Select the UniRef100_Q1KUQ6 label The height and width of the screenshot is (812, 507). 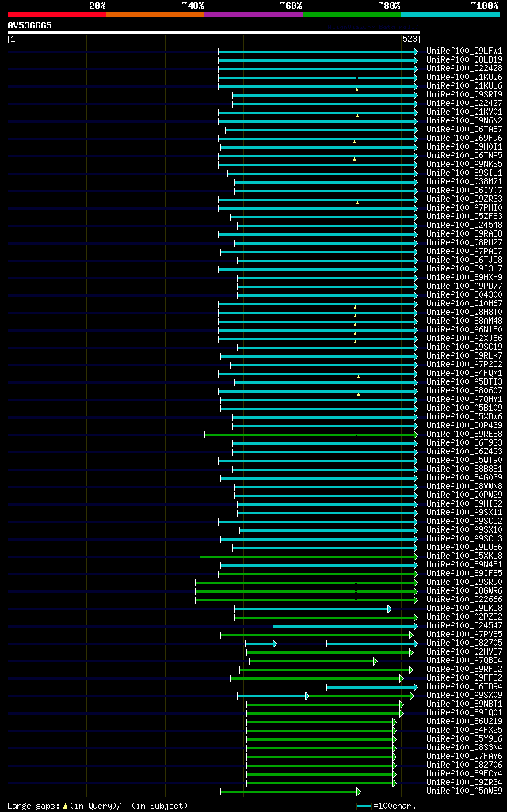pyautogui.click(x=464, y=77)
